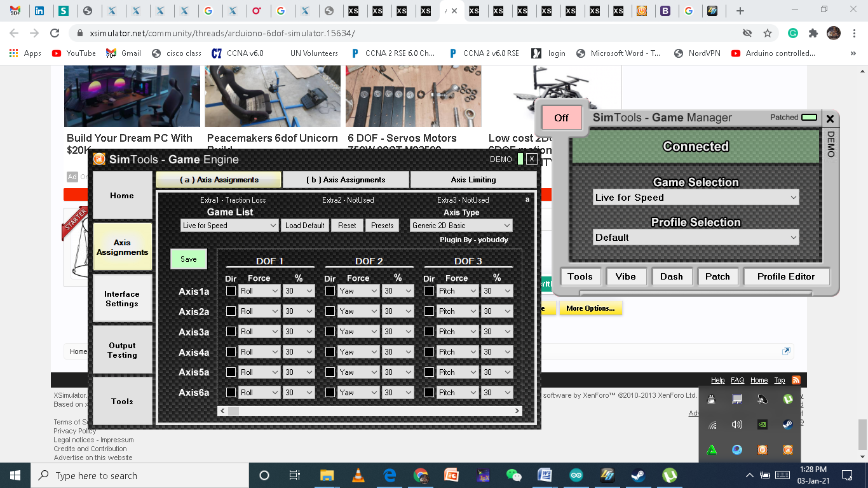868x488 pixels.
Task: Open Arduino IDE from taskbar
Action: pyautogui.click(x=576, y=475)
